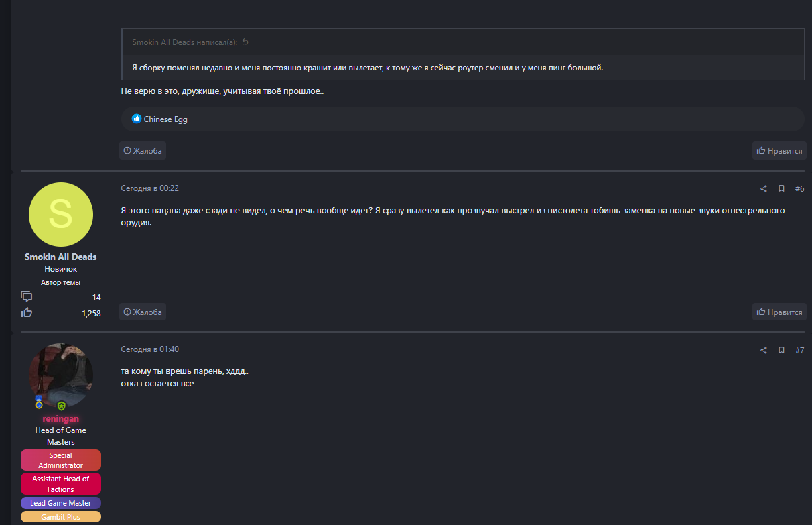Open the #7 post permalink
Image resolution: width=812 pixels, height=525 pixels.
point(799,350)
